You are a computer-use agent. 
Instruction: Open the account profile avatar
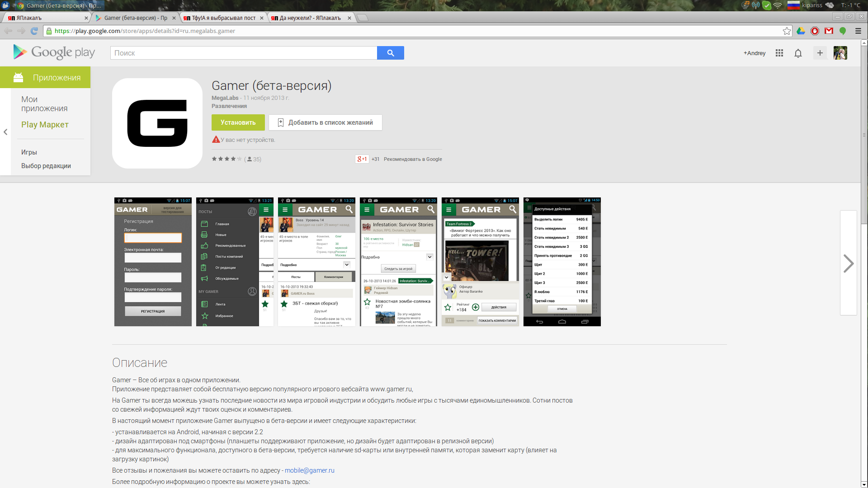tap(840, 53)
